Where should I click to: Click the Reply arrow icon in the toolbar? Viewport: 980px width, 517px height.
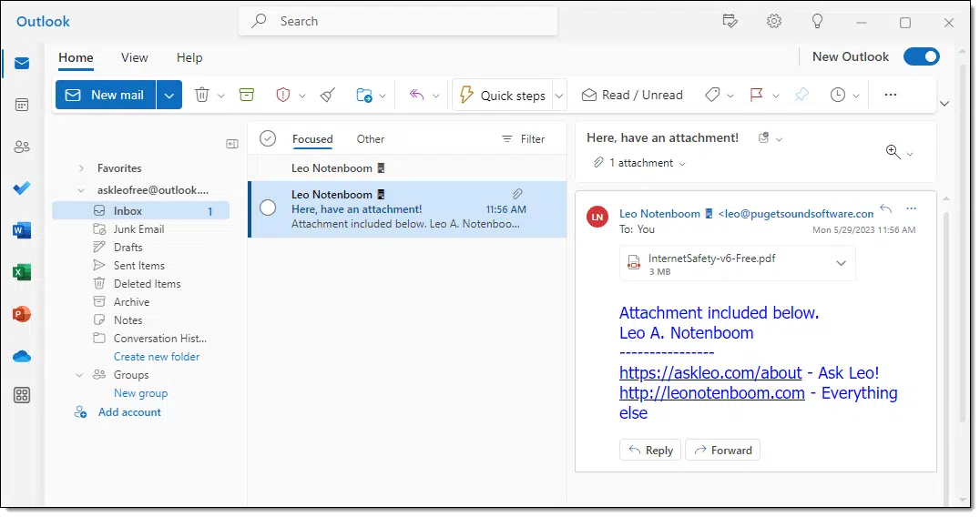click(417, 95)
